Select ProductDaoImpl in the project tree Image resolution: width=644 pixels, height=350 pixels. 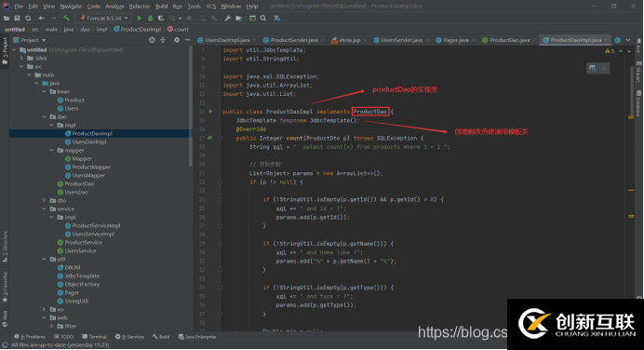click(92, 133)
